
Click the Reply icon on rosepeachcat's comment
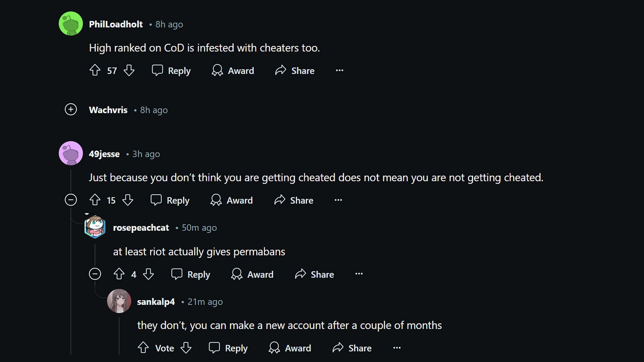(x=176, y=274)
